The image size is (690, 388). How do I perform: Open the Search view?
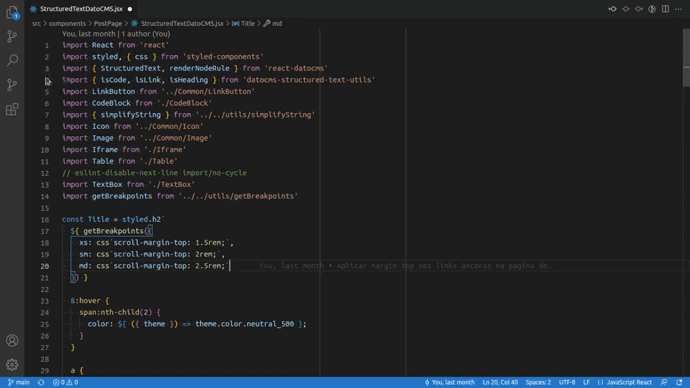point(12,60)
